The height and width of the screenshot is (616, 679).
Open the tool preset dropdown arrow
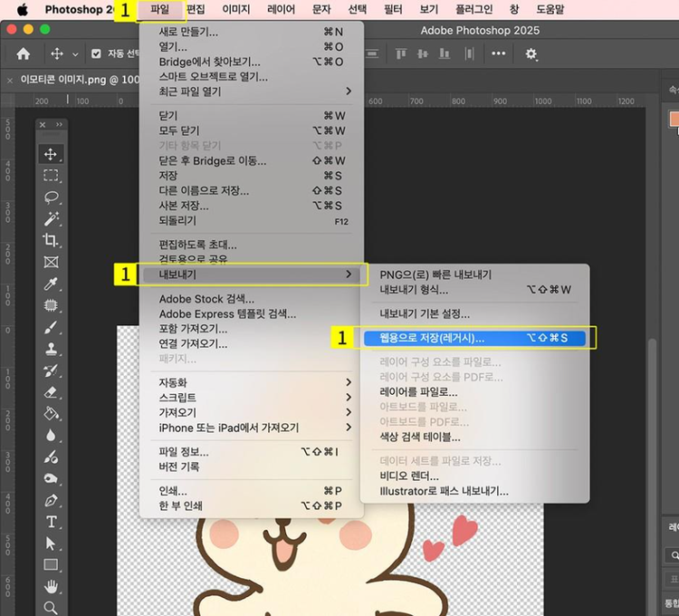(75, 54)
